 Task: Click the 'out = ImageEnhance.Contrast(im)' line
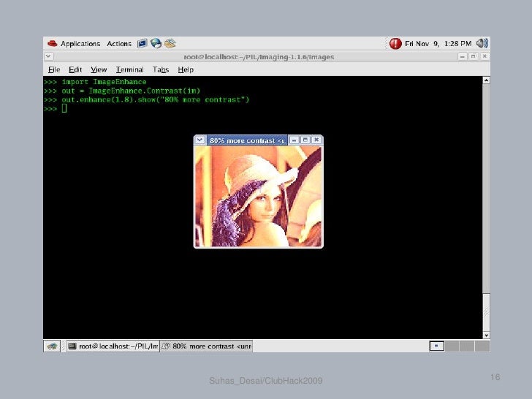click(x=131, y=91)
